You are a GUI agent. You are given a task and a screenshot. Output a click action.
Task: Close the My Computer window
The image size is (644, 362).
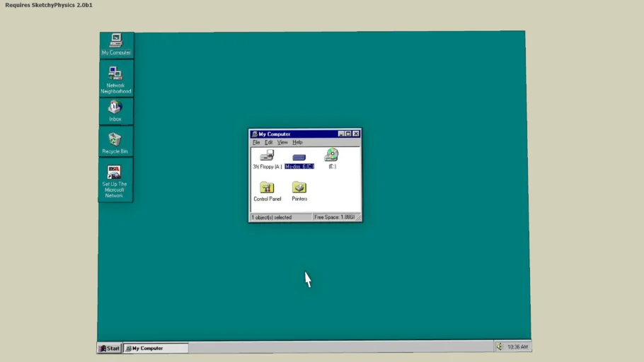click(x=356, y=134)
